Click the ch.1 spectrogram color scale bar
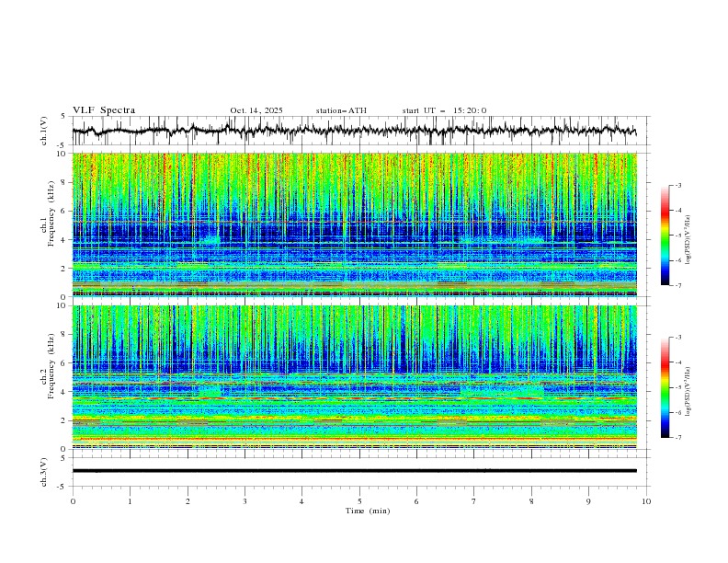 [665, 236]
